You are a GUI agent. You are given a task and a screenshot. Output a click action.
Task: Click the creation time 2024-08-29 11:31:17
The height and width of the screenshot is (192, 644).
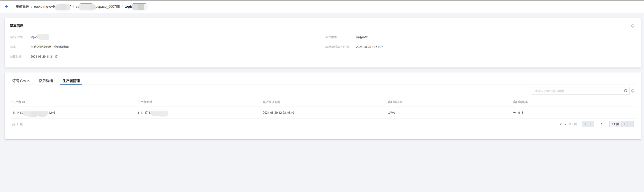click(44, 57)
